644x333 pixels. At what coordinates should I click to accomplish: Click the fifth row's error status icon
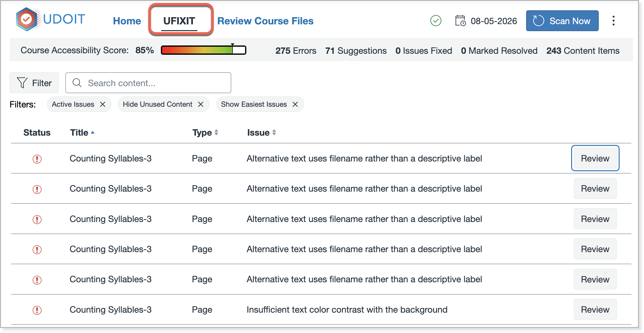click(37, 280)
